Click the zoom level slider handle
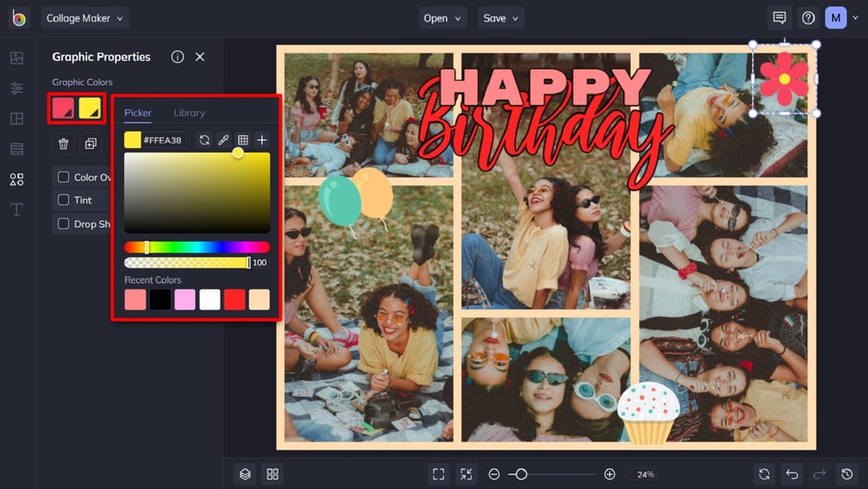Viewport: 868px width, 489px height. click(521, 474)
